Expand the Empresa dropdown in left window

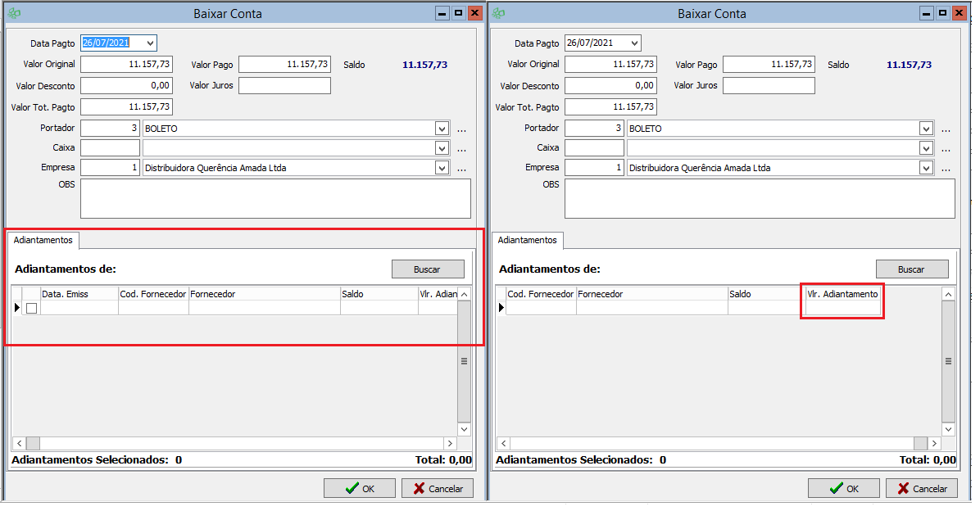coord(442,168)
